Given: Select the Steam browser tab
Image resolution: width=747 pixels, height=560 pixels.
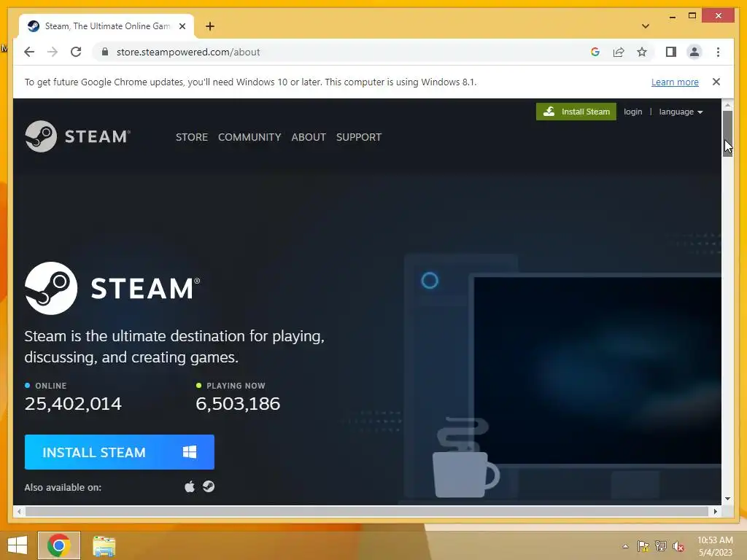Looking at the screenshot, I should 107,26.
